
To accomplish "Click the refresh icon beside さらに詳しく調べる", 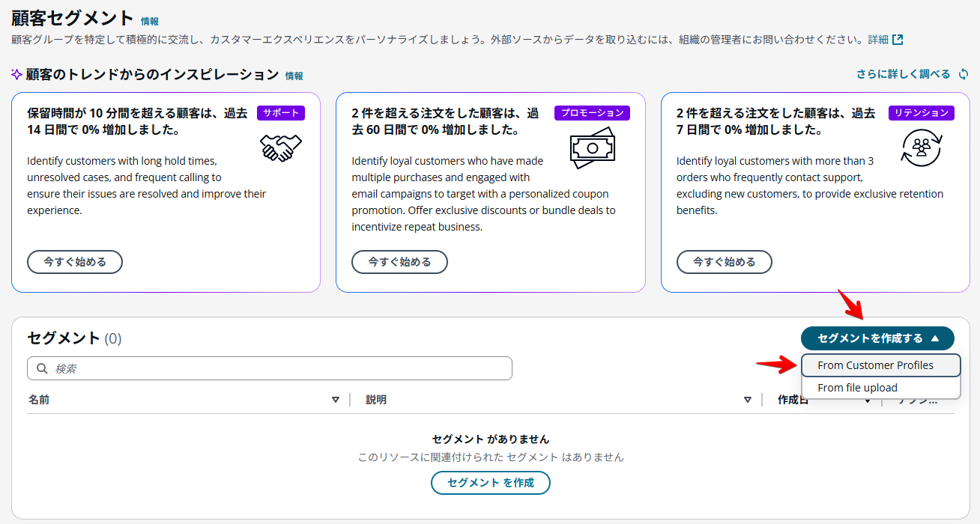I will (x=964, y=74).
